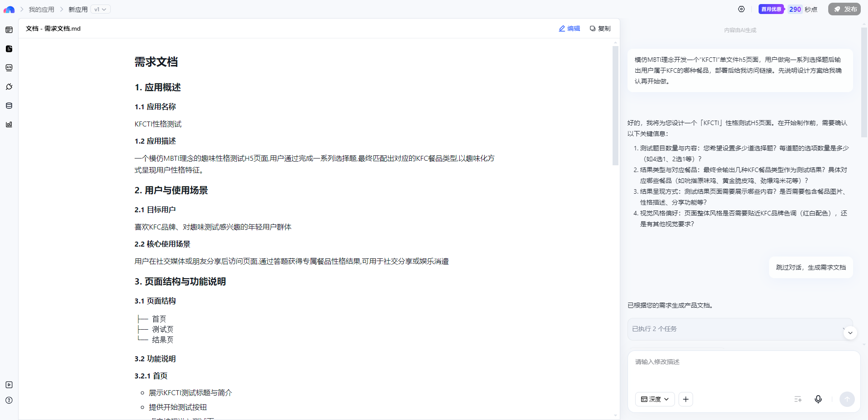Click the KFCTI性格测试 text in the document
This screenshot has height=420, width=868.
tap(158, 124)
